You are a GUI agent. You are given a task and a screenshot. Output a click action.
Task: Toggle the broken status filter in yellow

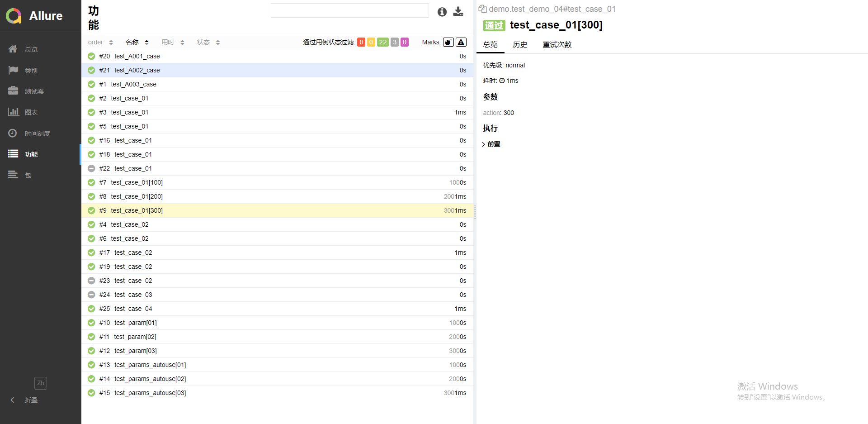(x=371, y=42)
